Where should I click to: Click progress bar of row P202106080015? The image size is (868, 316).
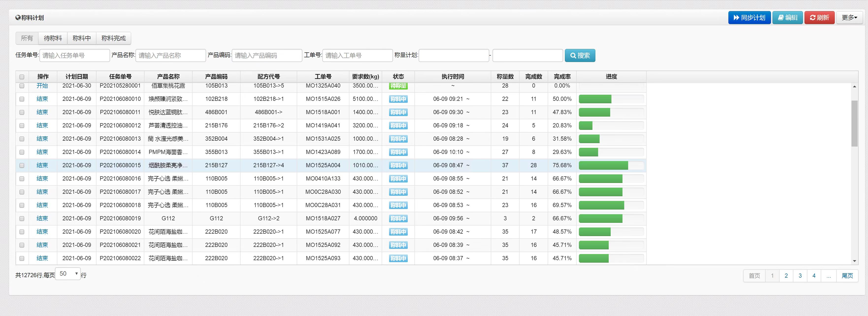611,165
